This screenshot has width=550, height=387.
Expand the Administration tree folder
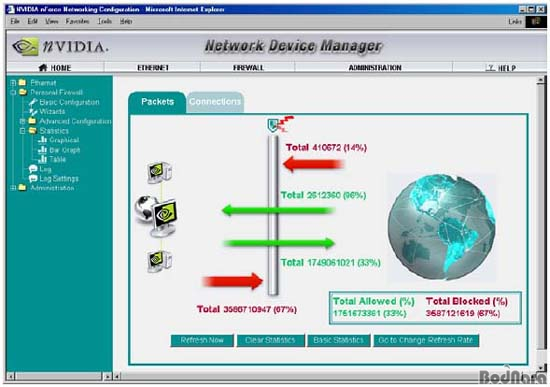pos(13,188)
